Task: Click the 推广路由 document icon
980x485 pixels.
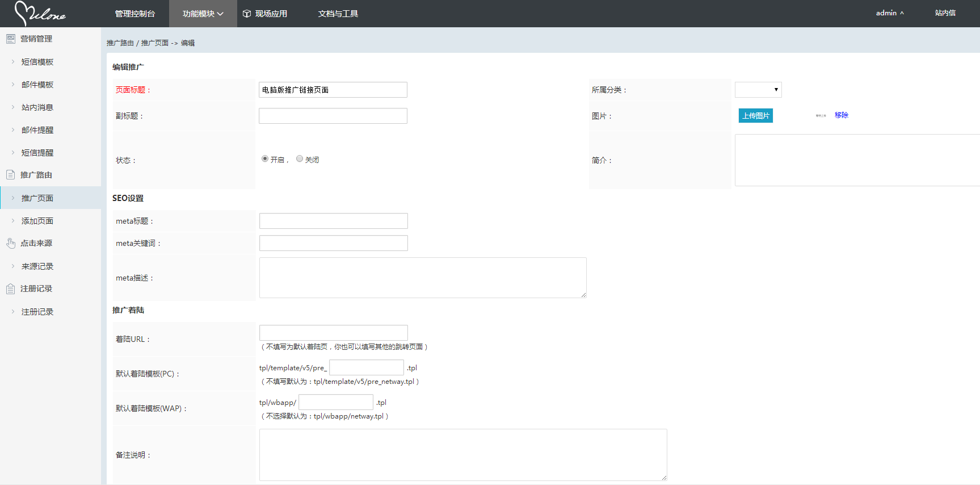Action: click(x=10, y=175)
